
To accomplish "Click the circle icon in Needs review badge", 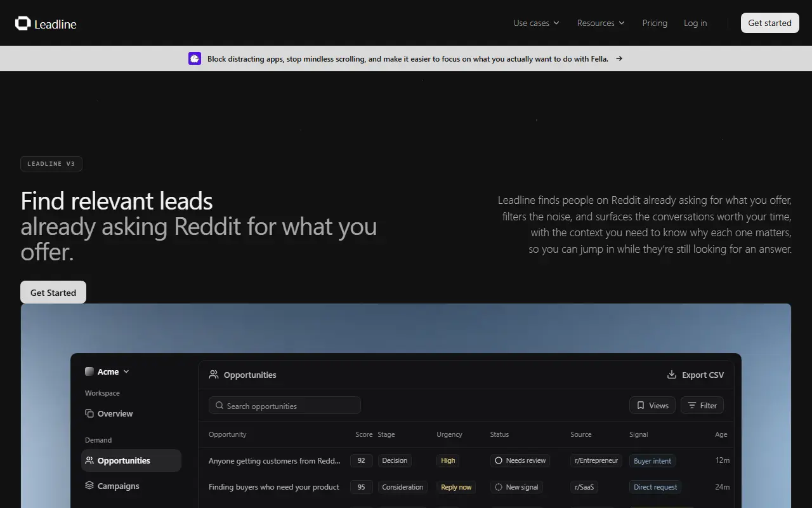I will pyautogui.click(x=499, y=460).
